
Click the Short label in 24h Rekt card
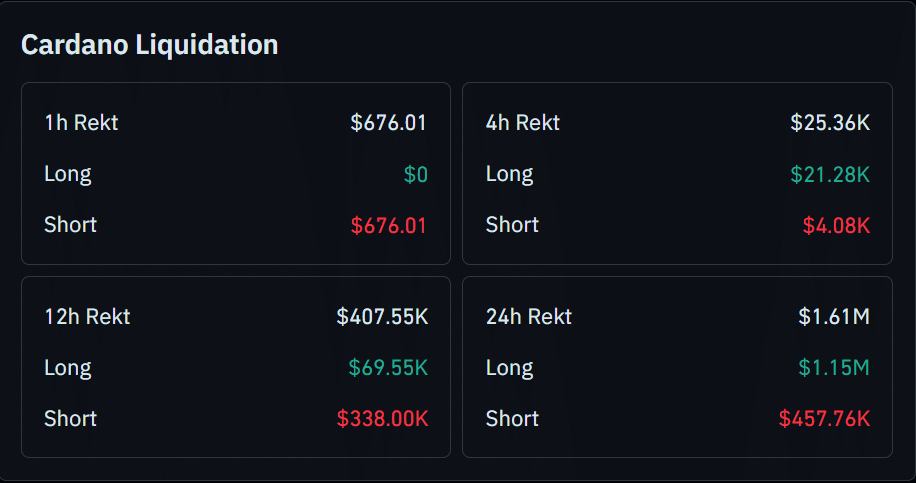(512, 418)
